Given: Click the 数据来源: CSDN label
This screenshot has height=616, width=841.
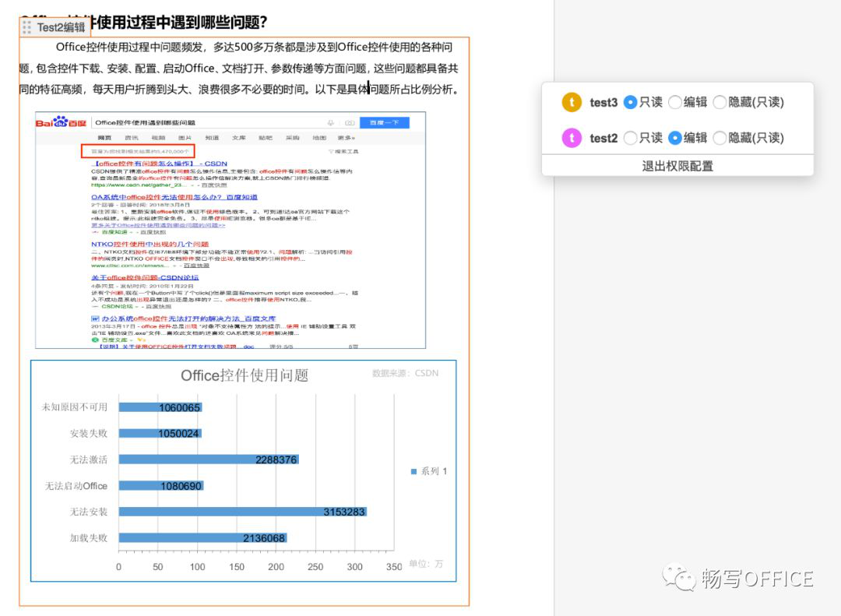Looking at the screenshot, I should (406, 373).
